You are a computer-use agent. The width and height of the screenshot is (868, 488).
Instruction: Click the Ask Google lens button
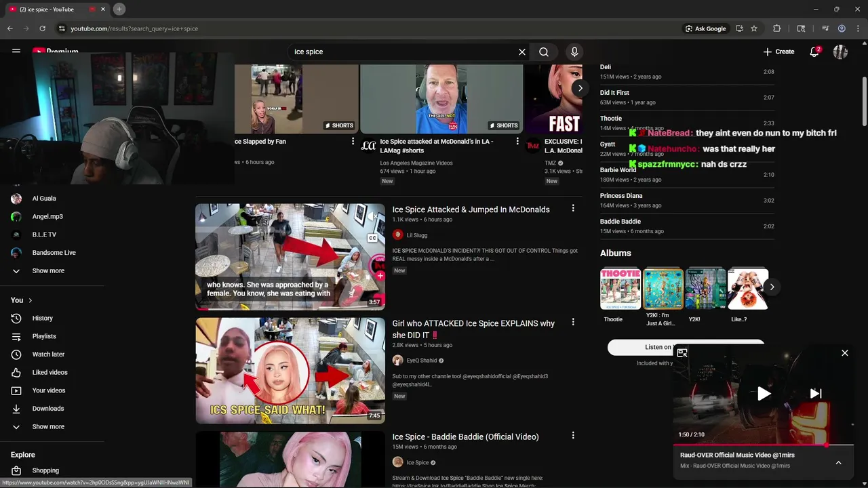[x=705, y=28]
